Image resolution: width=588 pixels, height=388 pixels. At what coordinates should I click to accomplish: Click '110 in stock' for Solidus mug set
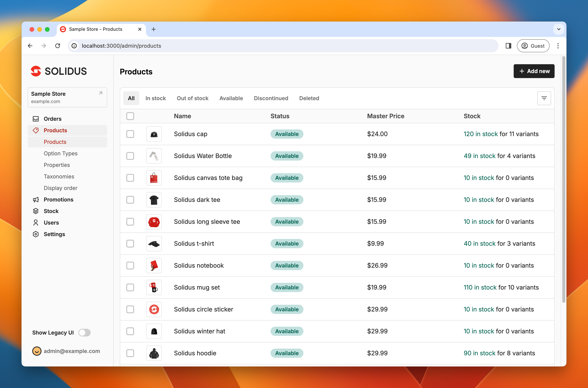point(480,287)
